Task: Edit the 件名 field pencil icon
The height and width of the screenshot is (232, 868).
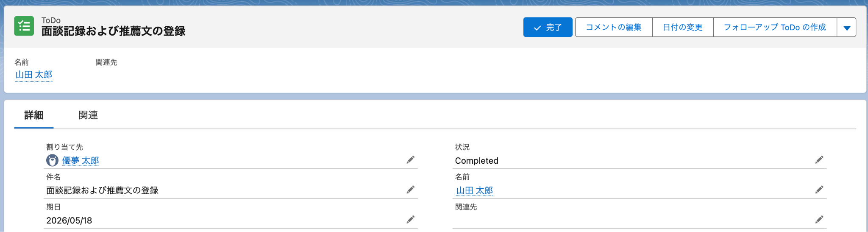Action: pos(410,190)
